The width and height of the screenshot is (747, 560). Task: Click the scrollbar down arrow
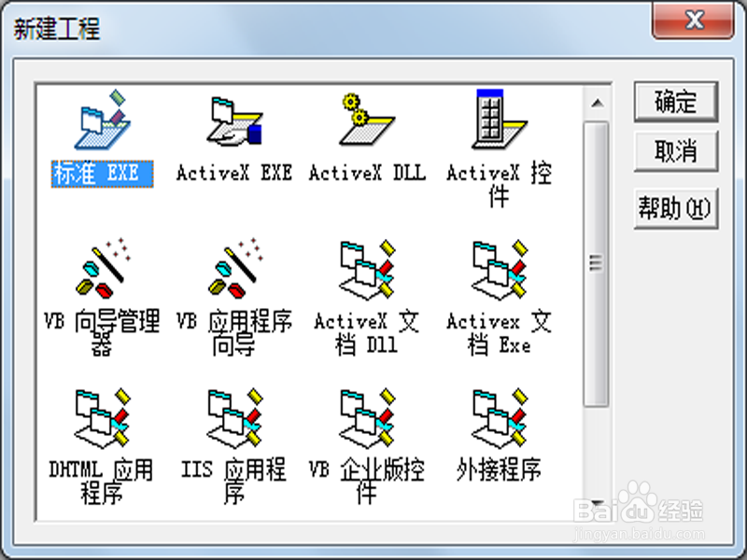pyautogui.click(x=597, y=505)
